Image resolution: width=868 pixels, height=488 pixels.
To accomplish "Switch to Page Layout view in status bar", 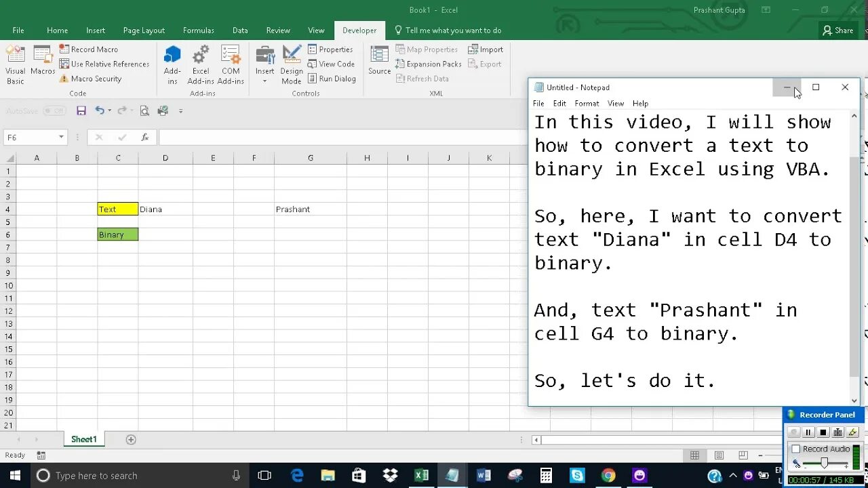I will 719,455.
